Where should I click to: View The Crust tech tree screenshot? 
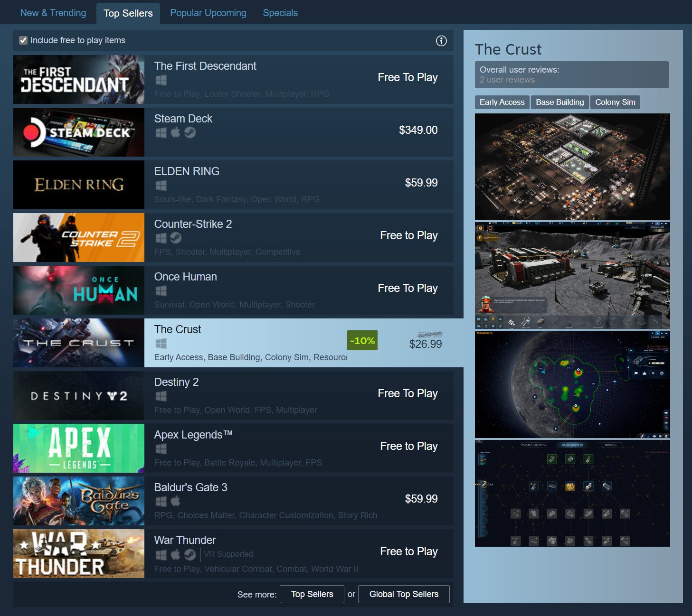(x=572, y=494)
